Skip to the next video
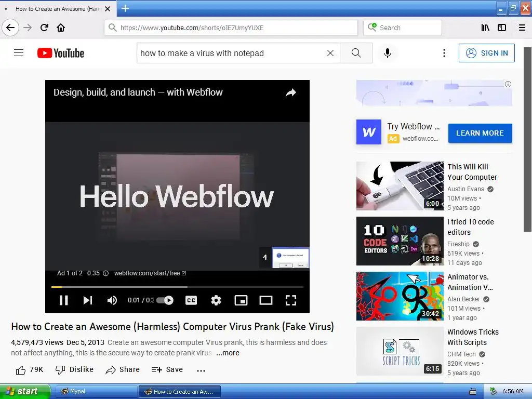This screenshot has width=532, height=399. pyautogui.click(x=88, y=300)
